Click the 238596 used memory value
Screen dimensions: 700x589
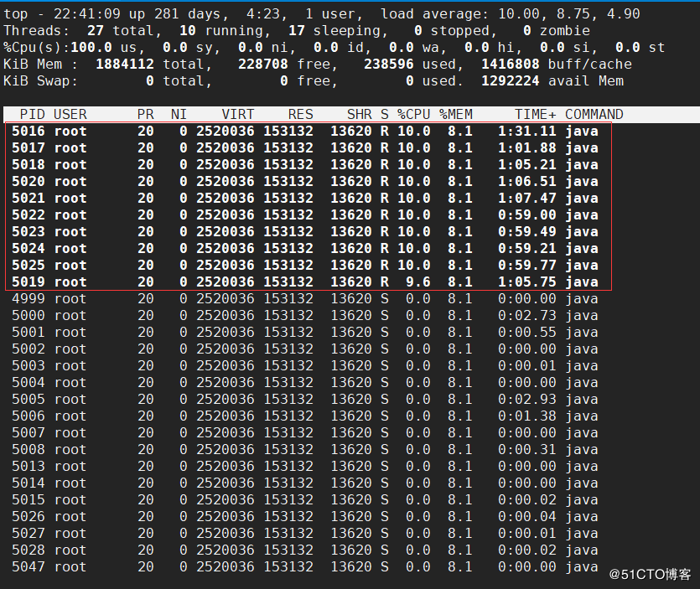coord(389,64)
